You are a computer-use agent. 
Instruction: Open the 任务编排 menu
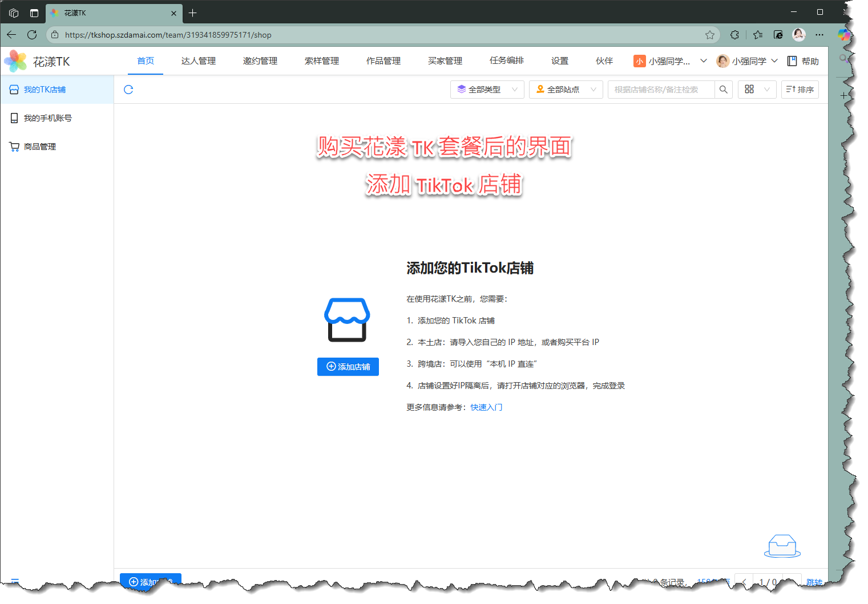point(507,60)
